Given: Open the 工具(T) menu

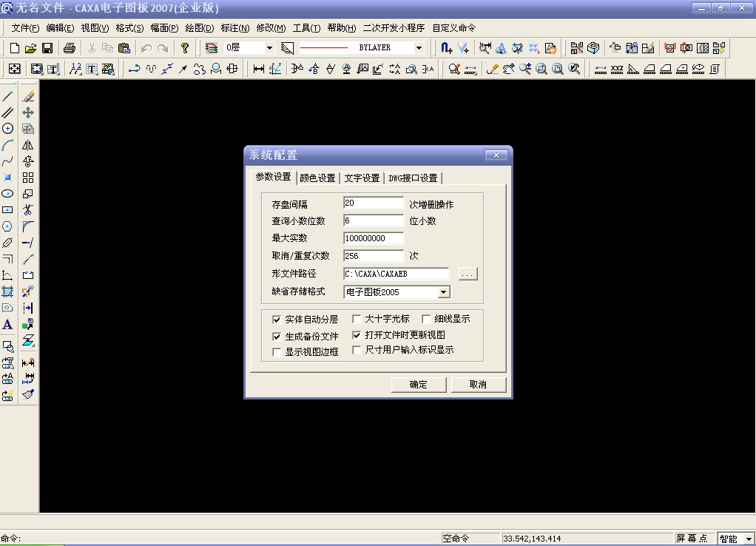Looking at the screenshot, I should click(307, 28).
